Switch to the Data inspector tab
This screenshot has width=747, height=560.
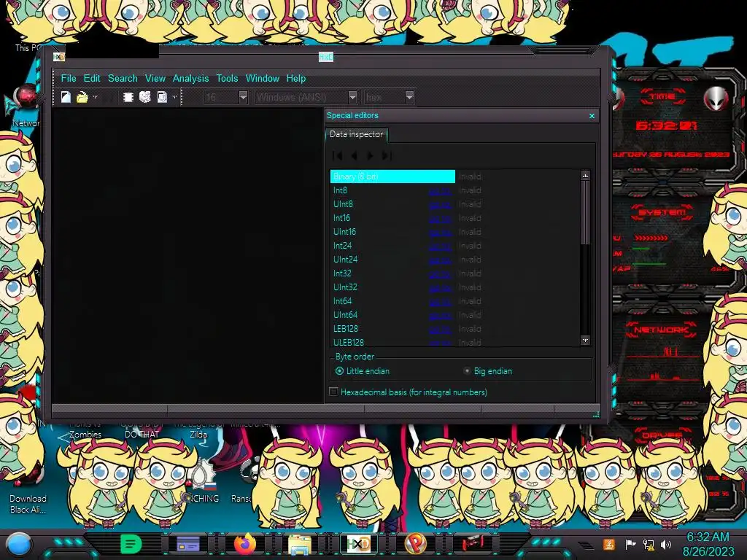pyautogui.click(x=356, y=134)
